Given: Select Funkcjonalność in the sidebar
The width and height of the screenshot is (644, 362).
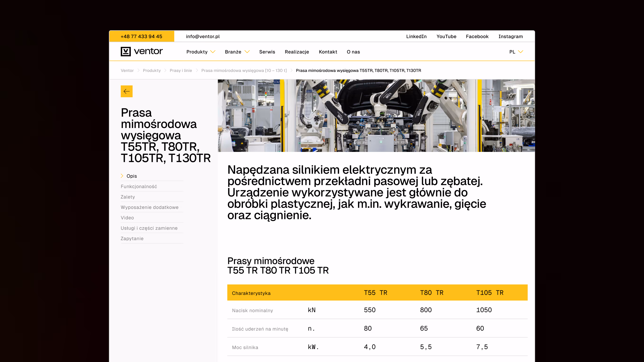Looking at the screenshot, I should point(139,186).
